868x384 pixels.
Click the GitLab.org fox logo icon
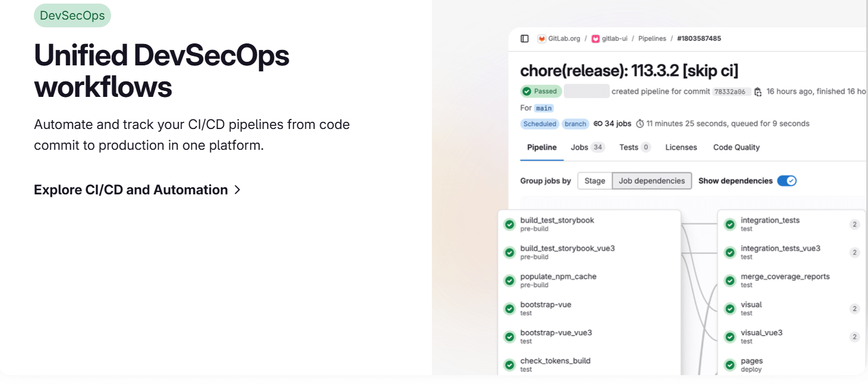[542, 39]
